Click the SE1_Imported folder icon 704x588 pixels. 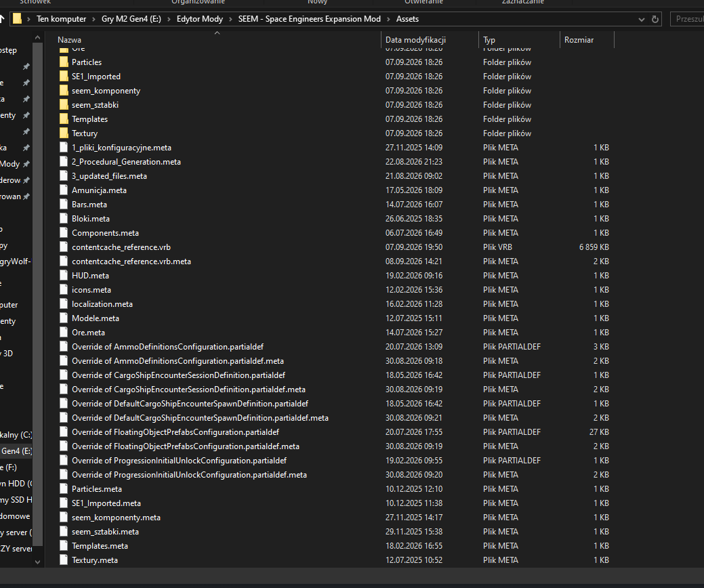pyautogui.click(x=64, y=77)
